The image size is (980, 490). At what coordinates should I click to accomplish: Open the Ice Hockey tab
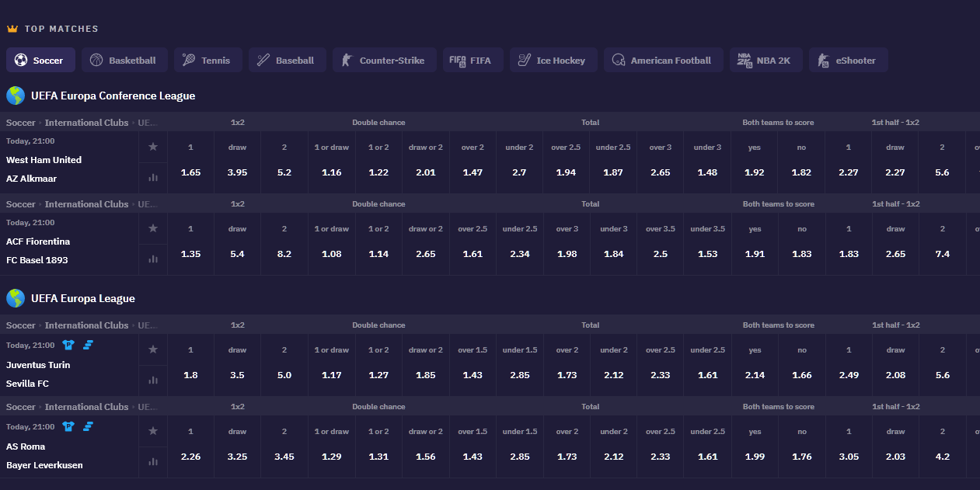pos(553,61)
